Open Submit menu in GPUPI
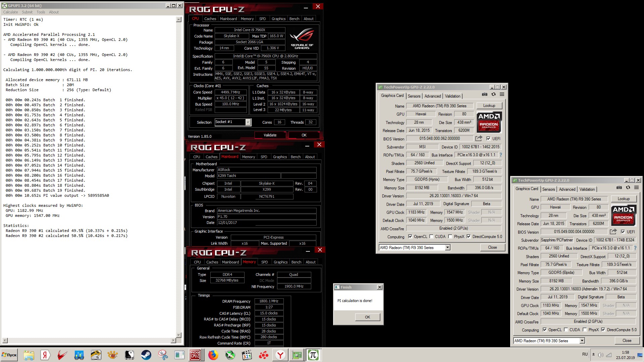 (x=27, y=12)
